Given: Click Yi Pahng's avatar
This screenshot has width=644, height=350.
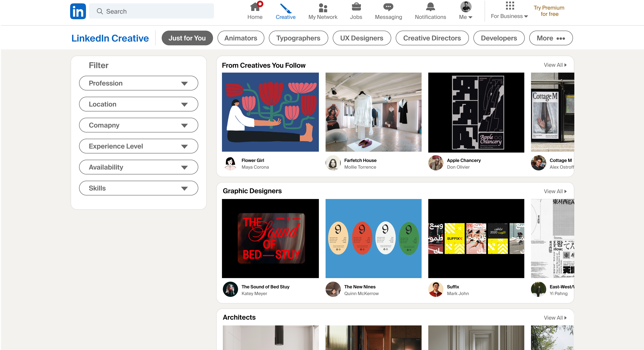Looking at the screenshot, I should pos(538,289).
